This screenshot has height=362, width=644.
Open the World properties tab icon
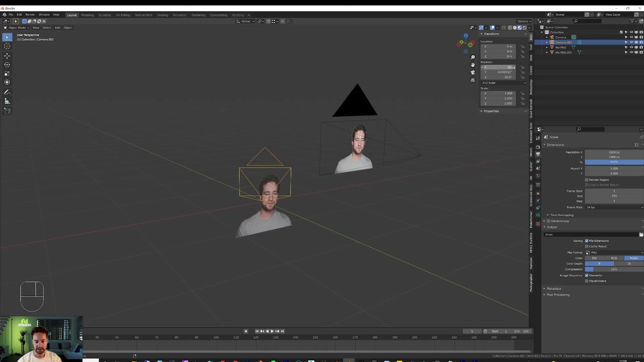pyautogui.click(x=538, y=175)
